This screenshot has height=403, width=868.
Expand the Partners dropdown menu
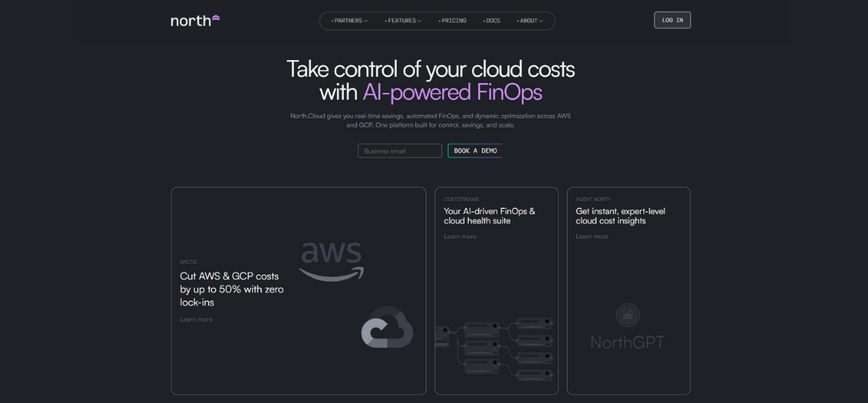[350, 21]
